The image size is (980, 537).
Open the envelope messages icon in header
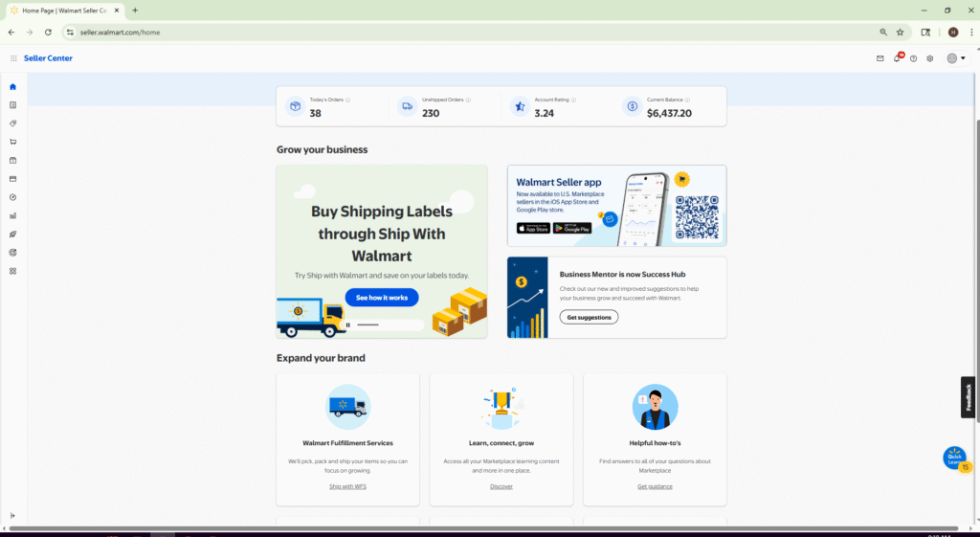pyautogui.click(x=880, y=58)
